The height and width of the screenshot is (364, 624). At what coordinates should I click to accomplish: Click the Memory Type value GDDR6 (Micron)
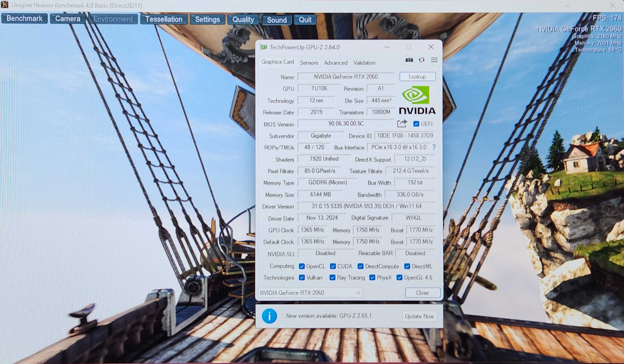pos(327,183)
